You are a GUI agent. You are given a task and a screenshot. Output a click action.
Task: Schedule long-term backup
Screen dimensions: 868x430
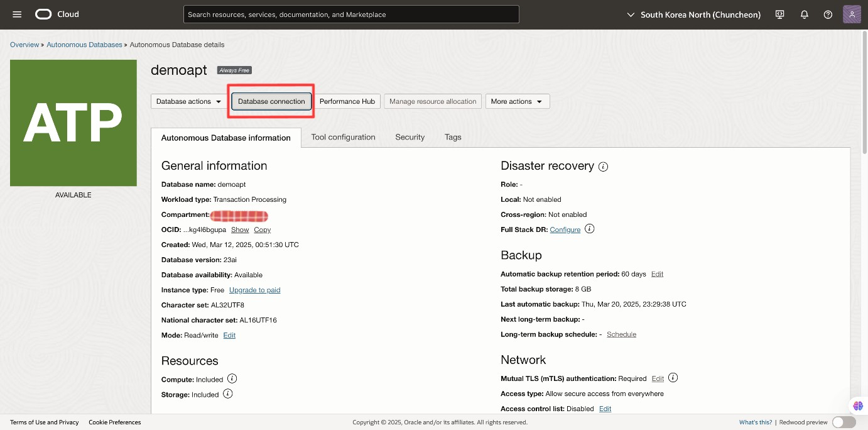click(621, 334)
